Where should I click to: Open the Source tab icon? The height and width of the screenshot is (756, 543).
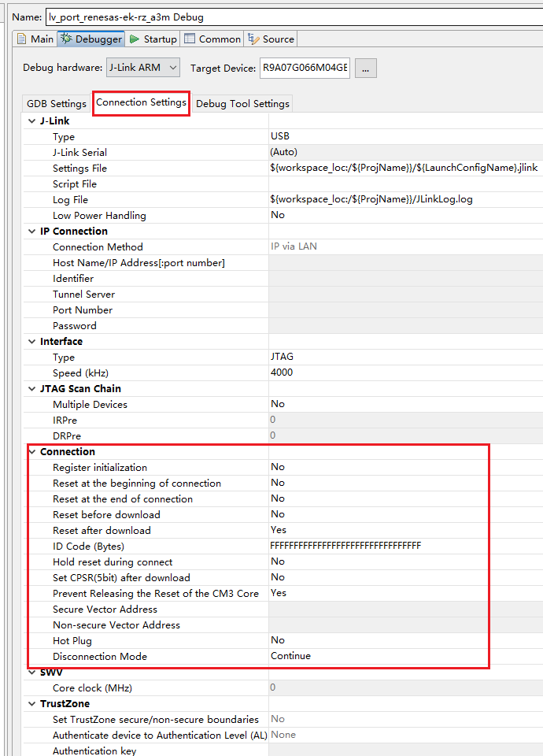coord(253,39)
